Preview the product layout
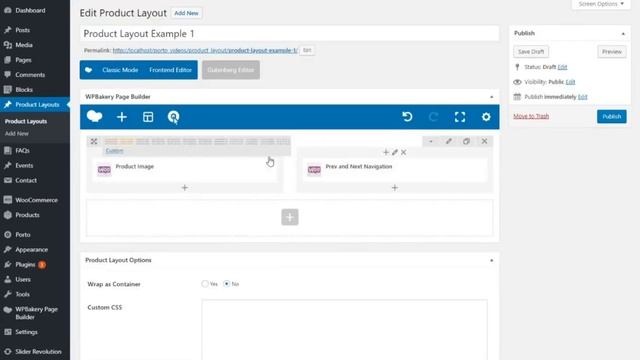This screenshot has height=360, width=640. (x=611, y=52)
